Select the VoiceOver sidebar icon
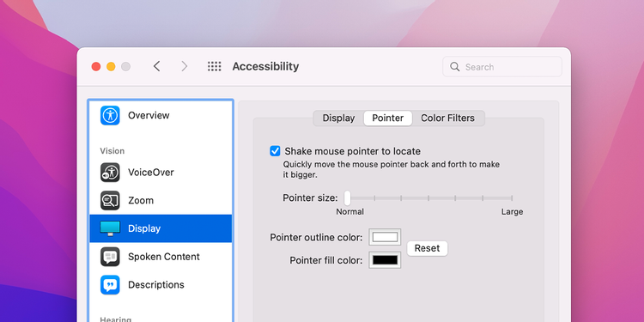644x322 pixels. click(110, 173)
